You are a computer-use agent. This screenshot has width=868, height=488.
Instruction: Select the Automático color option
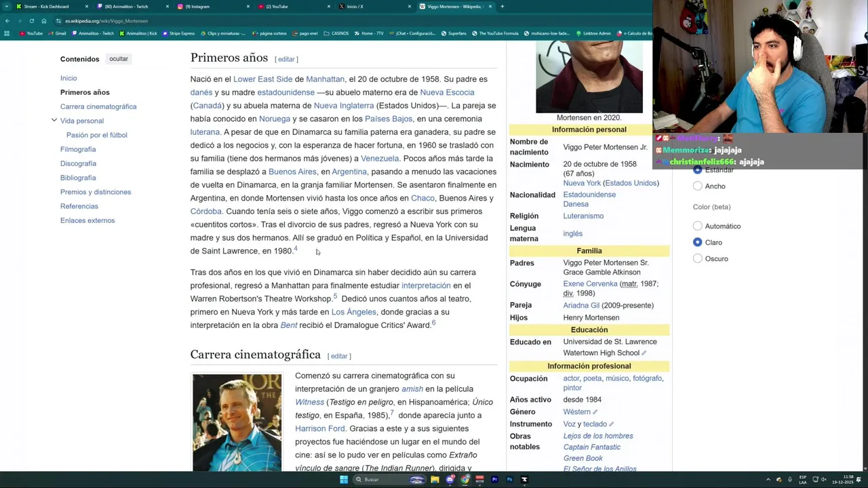point(698,226)
